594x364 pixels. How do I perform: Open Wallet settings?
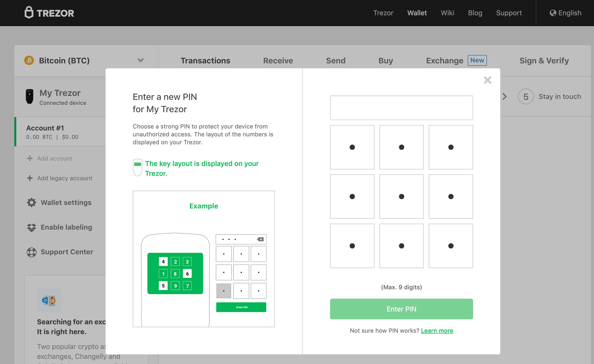coord(66,202)
